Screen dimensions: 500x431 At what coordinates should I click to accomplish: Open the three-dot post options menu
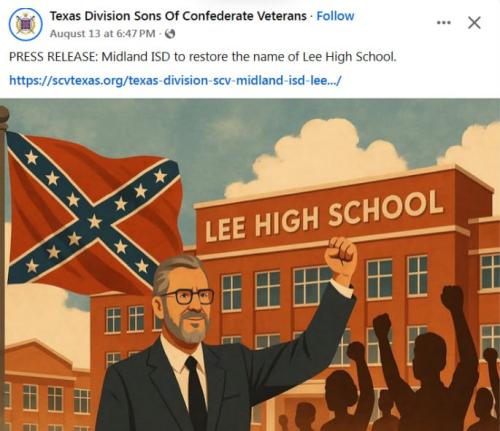444,23
